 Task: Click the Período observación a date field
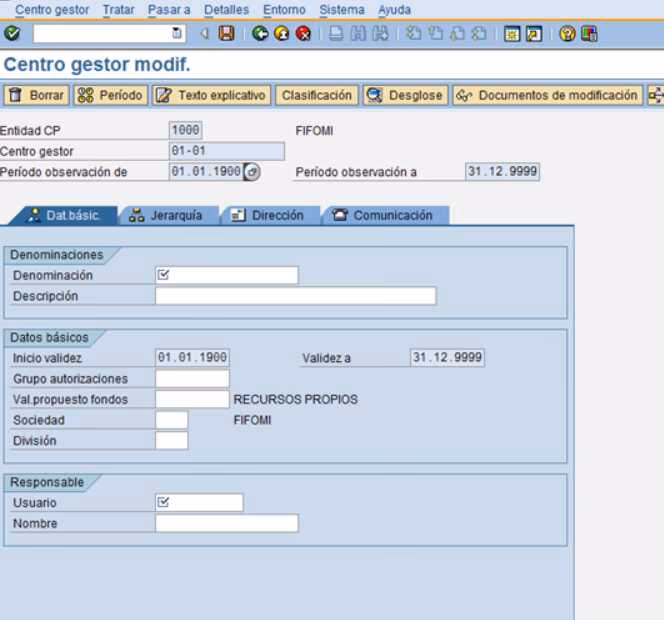tap(502, 172)
